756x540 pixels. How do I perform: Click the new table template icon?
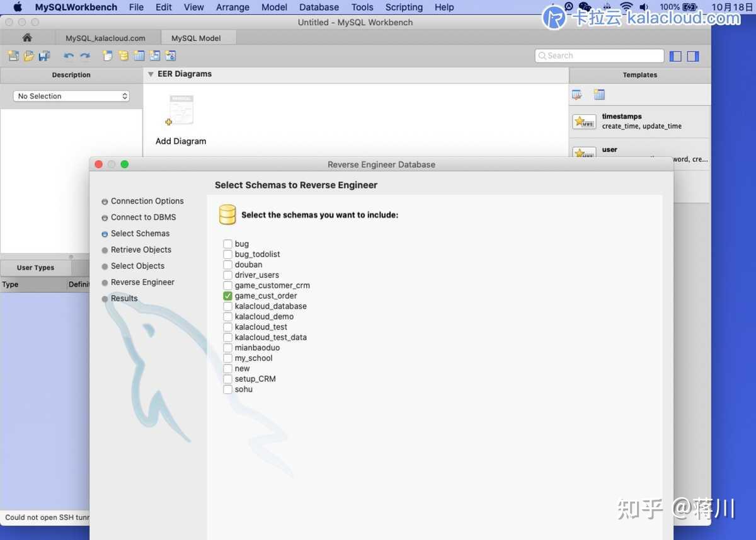point(599,95)
